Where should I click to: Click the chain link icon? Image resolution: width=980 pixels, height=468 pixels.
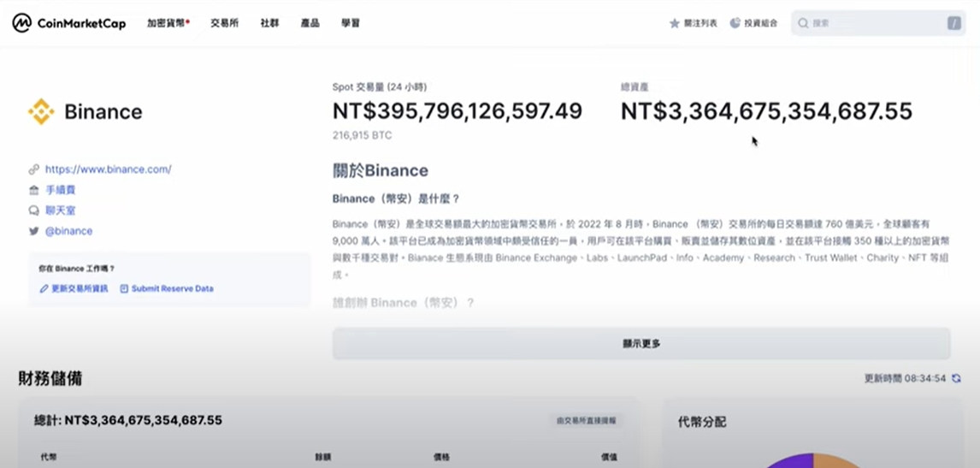click(x=33, y=169)
